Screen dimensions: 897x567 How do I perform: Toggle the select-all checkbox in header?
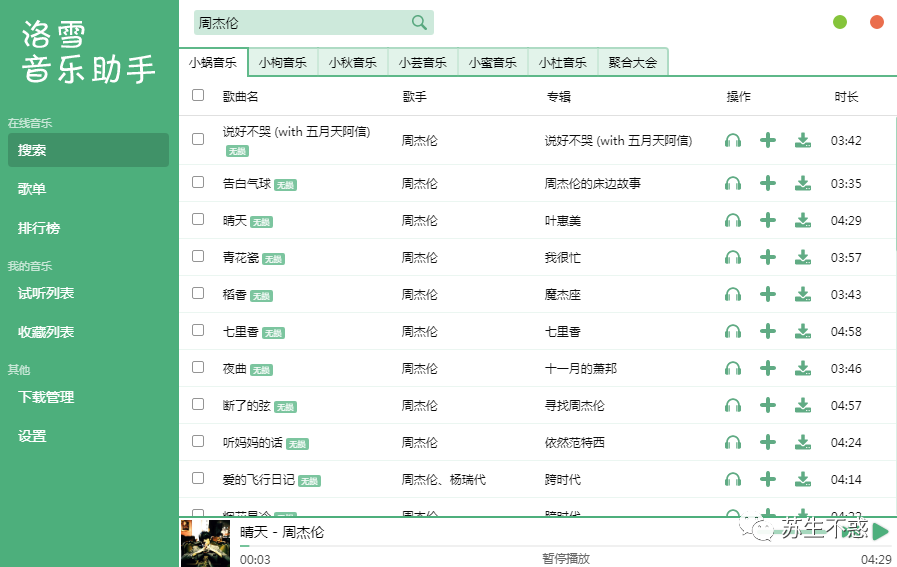click(198, 95)
